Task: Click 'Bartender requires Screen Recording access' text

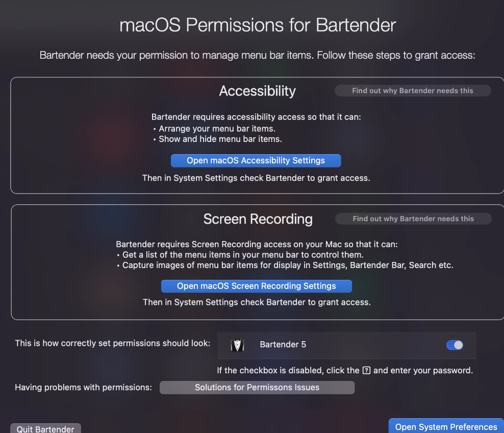Action: point(257,244)
